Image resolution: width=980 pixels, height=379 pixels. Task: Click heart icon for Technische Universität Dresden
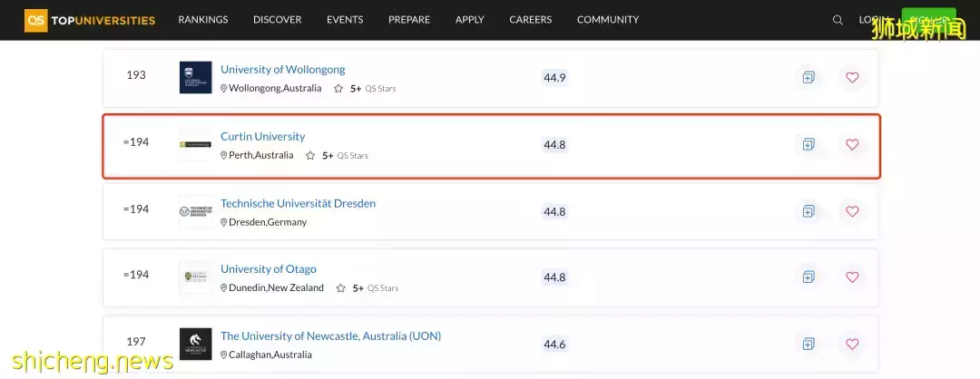click(x=852, y=211)
